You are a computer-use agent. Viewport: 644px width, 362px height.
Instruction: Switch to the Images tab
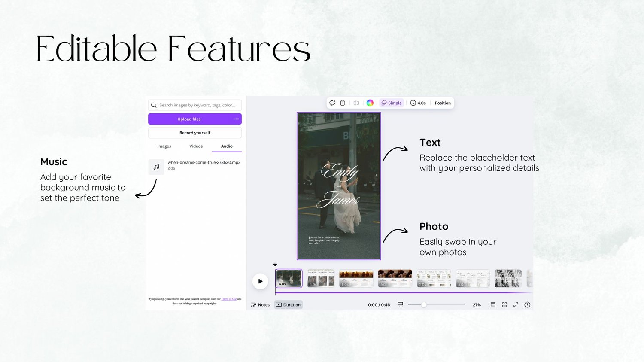click(164, 146)
